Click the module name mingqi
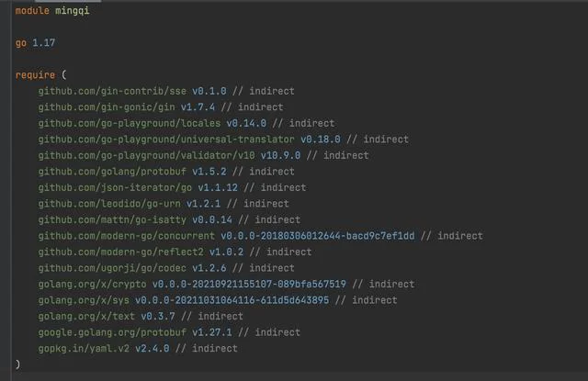 tap(73, 11)
